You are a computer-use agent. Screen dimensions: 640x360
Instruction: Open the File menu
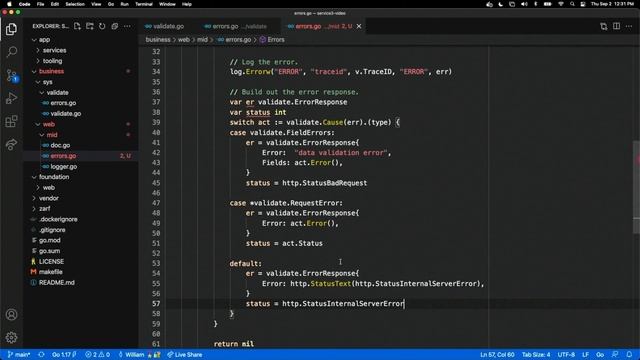click(x=40, y=4)
